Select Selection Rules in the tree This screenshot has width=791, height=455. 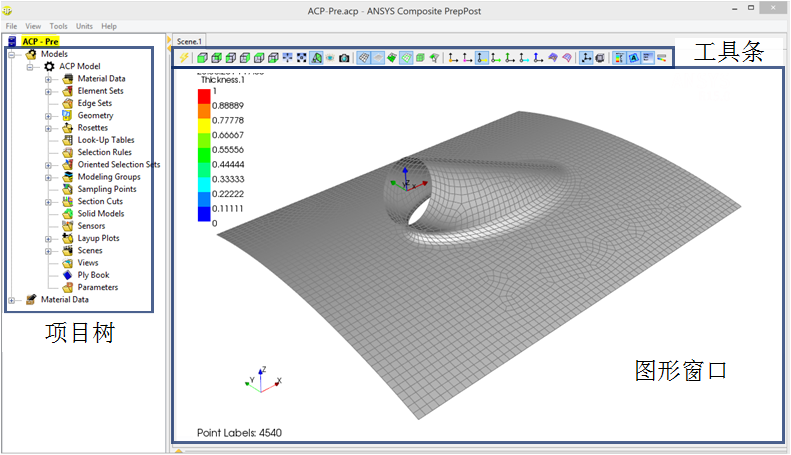pos(104,152)
